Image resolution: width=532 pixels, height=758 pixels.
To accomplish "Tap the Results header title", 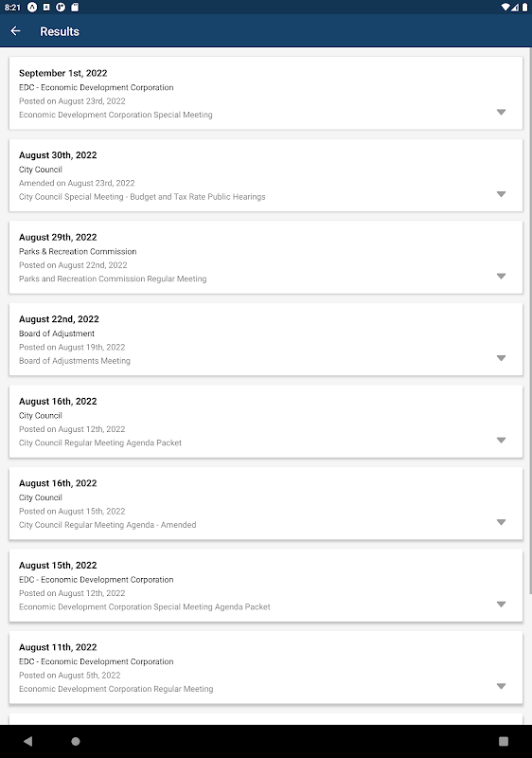I will tap(60, 31).
